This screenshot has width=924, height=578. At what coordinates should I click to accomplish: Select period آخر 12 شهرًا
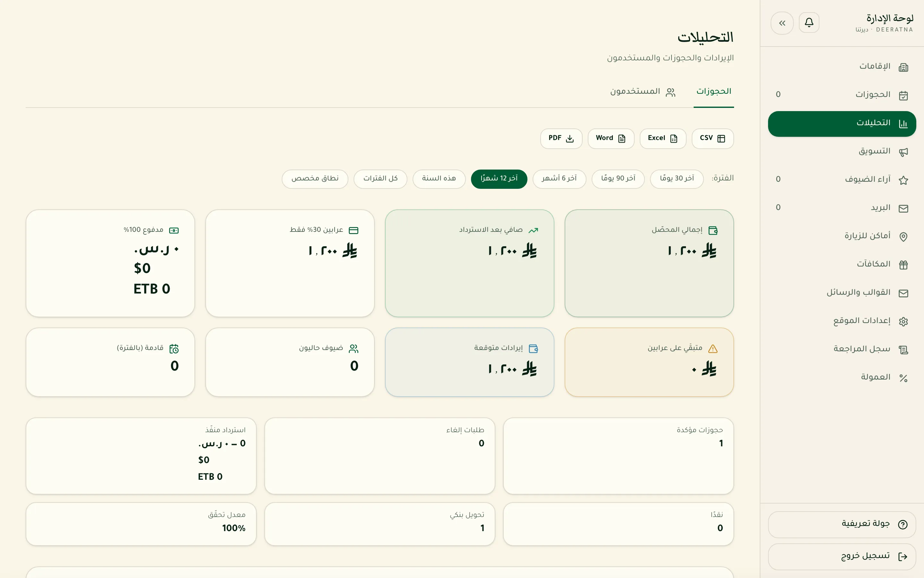499,179
